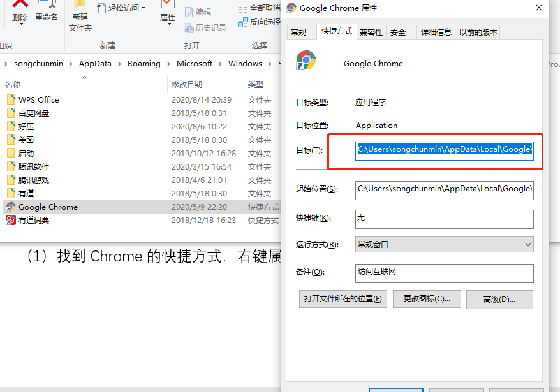Select the 腾讯软件 folder icon

pyautogui.click(x=11, y=167)
